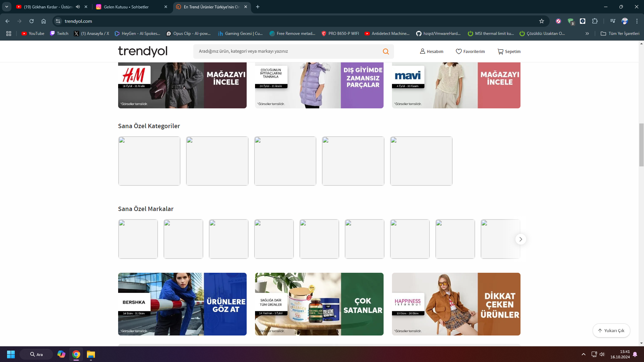
Task: Click the orange search magnifier icon
Action: (386, 51)
